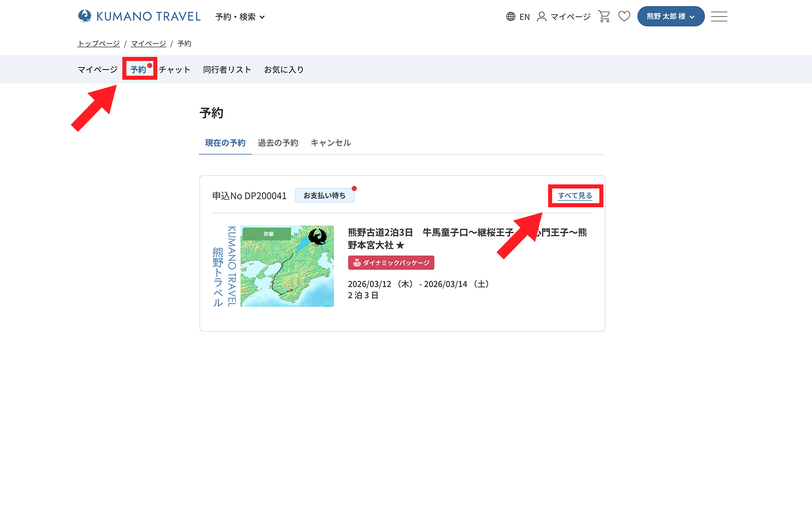
Task: Open the 熊野 太郎 様 account dropdown
Action: 670,16
